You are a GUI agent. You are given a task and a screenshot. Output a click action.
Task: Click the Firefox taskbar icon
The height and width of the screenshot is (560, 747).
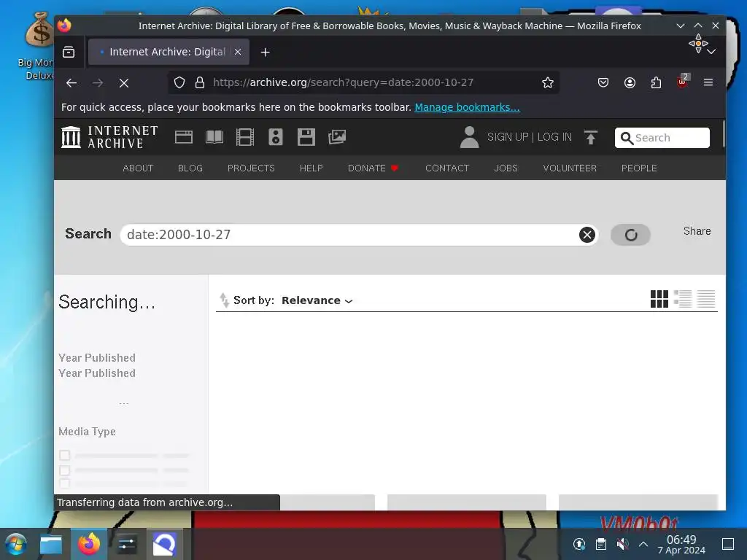click(x=89, y=544)
